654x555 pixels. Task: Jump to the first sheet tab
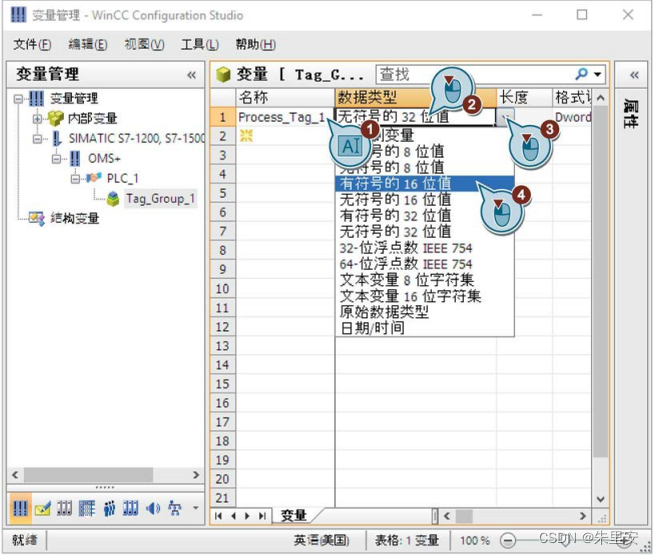(x=218, y=516)
